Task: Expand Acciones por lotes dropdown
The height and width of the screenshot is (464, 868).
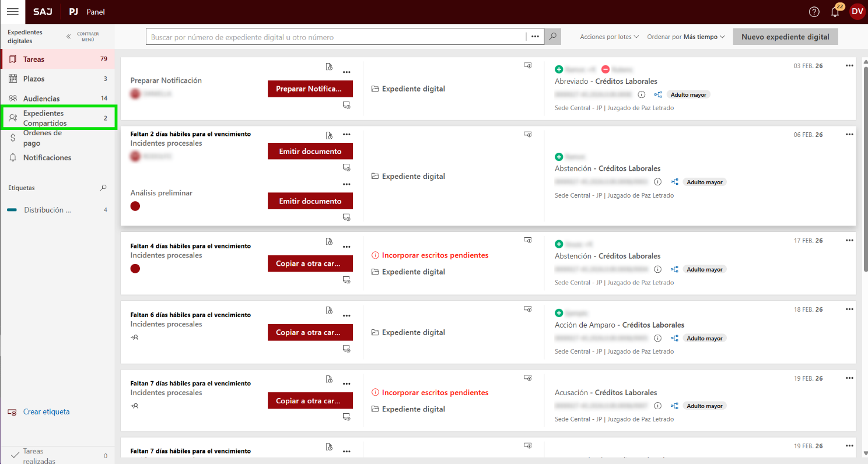Action: point(609,37)
